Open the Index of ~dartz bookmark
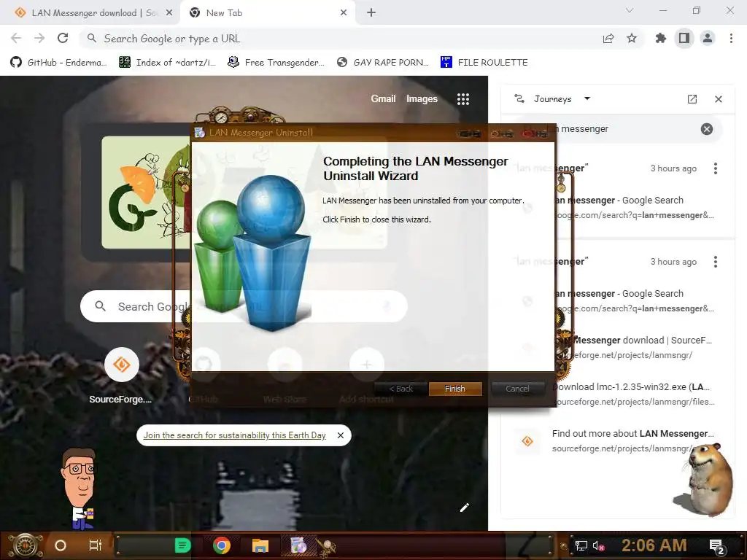 (167, 63)
